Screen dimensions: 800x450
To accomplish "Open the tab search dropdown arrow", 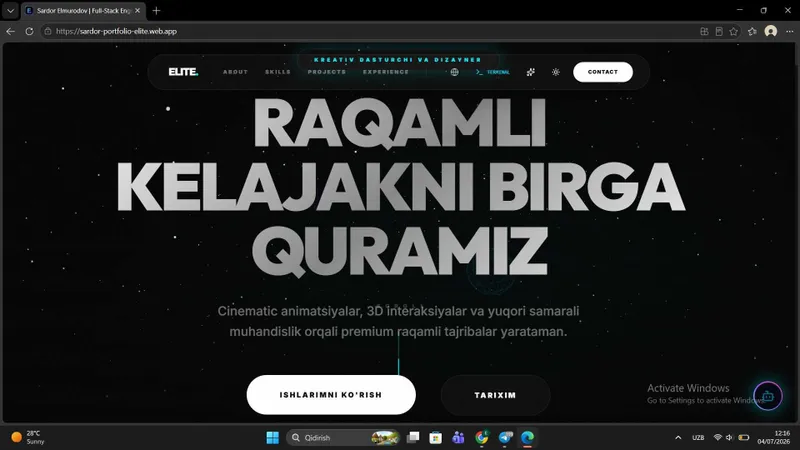I will pyautogui.click(x=10, y=10).
